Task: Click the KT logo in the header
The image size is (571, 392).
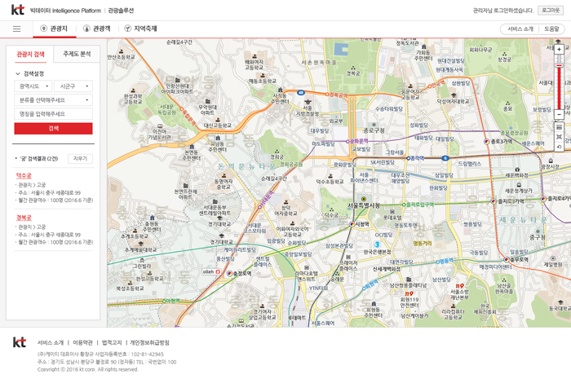Action: pyautogui.click(x=17, y=10)
